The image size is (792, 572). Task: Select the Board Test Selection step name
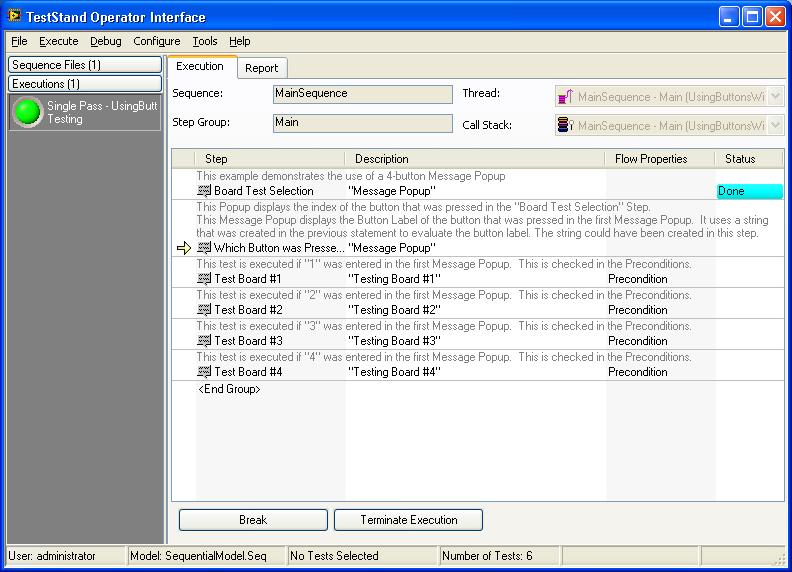point(264,191)
